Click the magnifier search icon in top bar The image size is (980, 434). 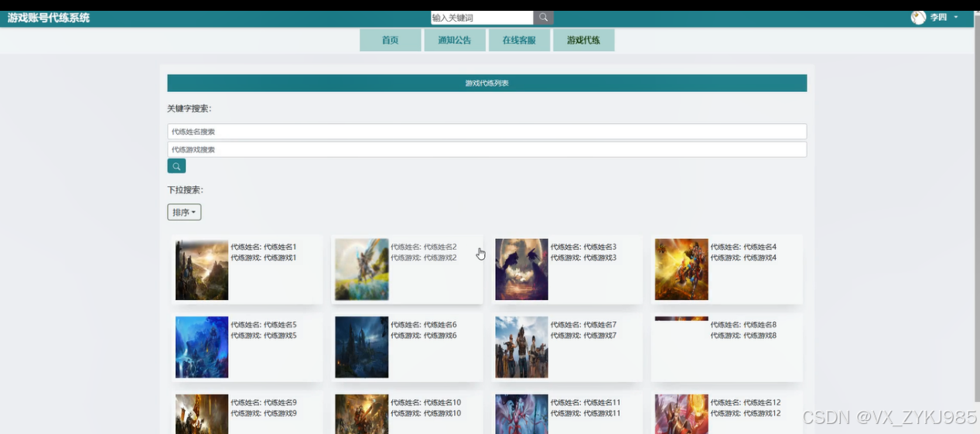[544, 18]
